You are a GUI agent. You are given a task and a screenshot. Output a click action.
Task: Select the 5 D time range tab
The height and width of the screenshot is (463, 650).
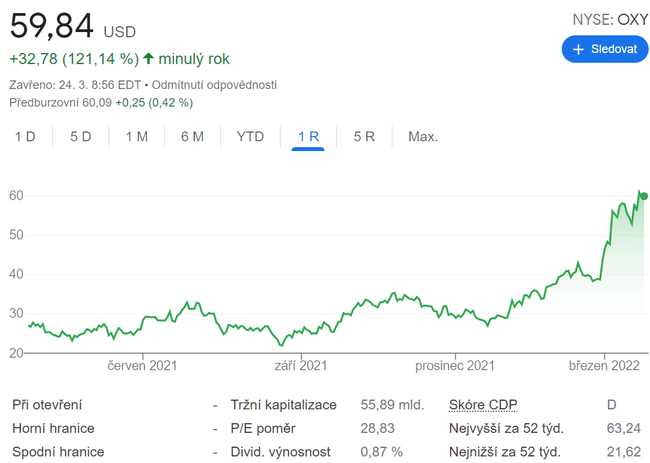(x=81, y=136)
